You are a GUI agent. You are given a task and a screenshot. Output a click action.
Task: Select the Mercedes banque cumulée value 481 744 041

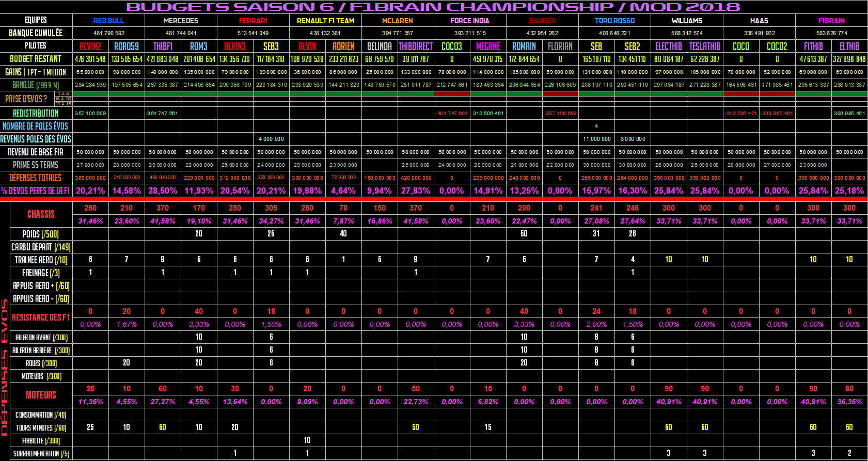(181, 33)
